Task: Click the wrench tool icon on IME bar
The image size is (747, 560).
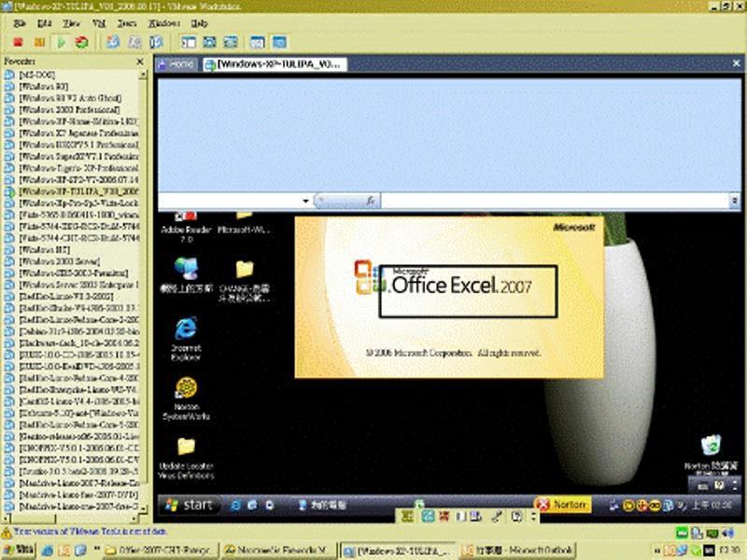Action: click(497, 516)
